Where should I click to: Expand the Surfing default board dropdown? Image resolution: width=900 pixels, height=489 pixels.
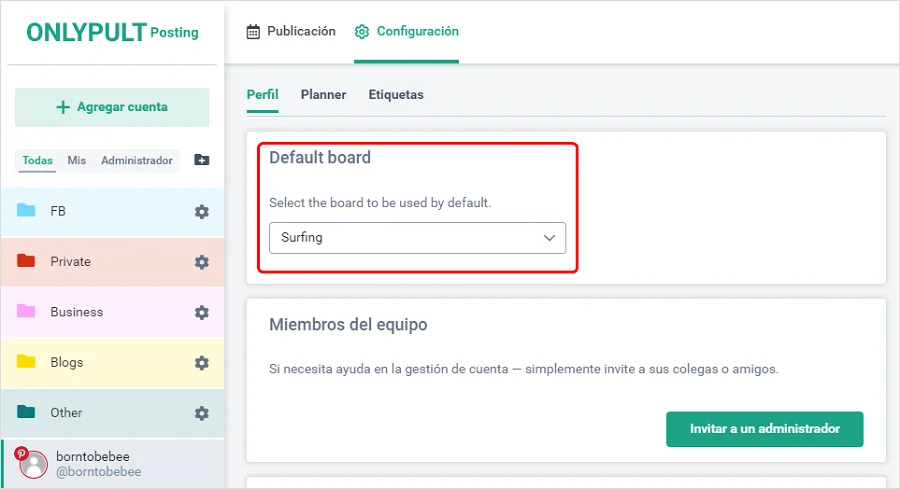pos(417,238)
